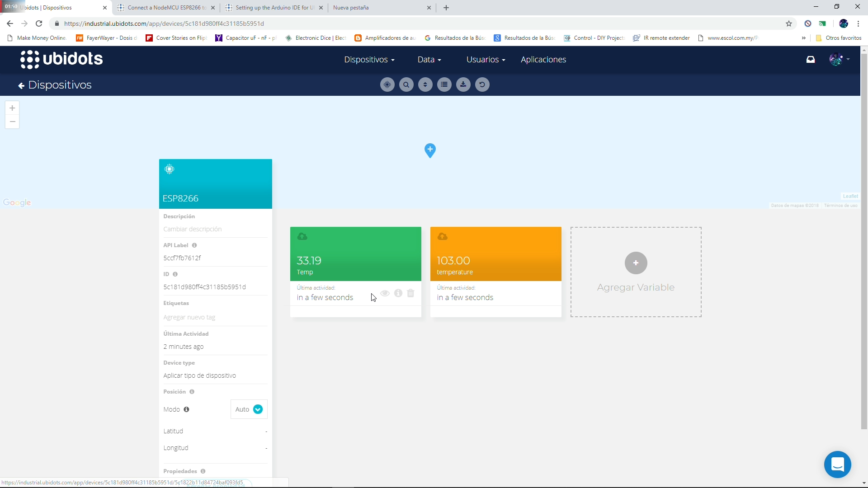Zoom in on the map with the plus control
Viewport: 868px width, 488px height.
point(12,108)
